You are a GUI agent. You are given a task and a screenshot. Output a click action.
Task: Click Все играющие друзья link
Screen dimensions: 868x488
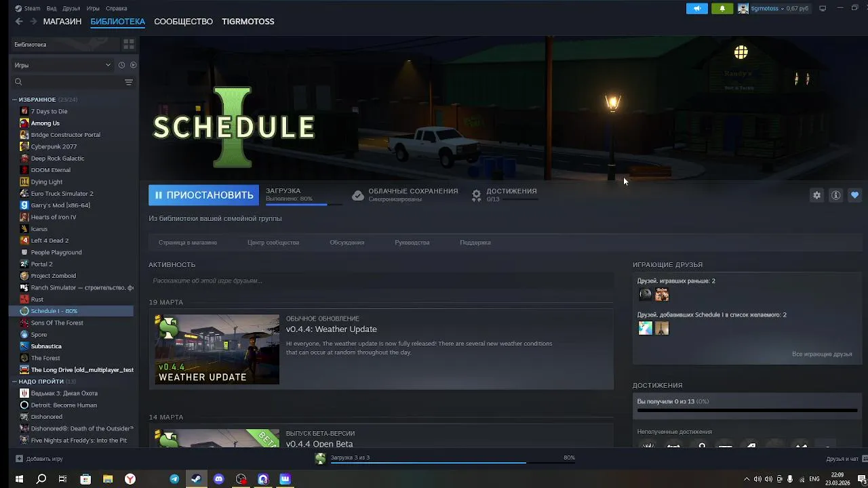pos(822,354)
